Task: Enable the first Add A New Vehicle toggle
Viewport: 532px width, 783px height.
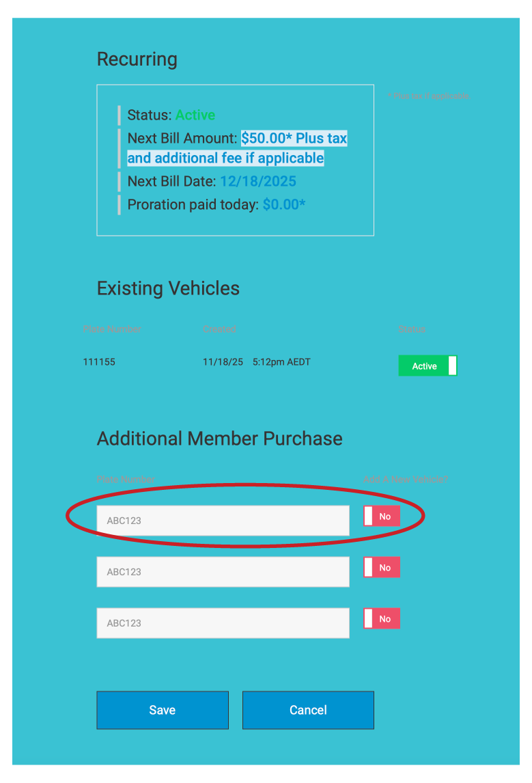Action: [381, 517]
